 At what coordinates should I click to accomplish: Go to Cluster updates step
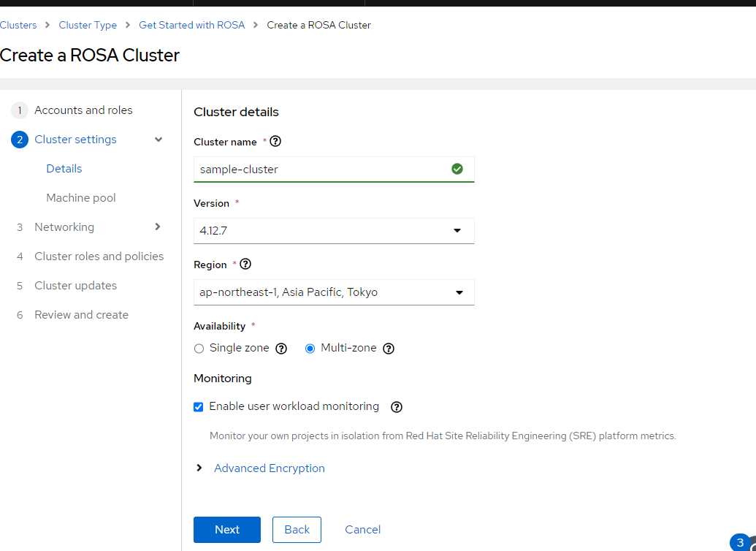pos(76,286)
